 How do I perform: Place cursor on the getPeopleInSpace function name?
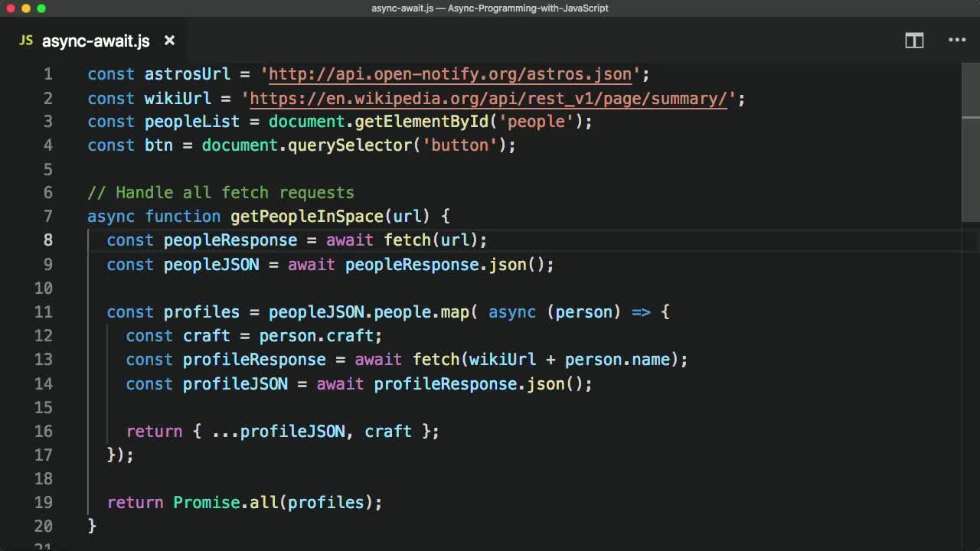306,217
